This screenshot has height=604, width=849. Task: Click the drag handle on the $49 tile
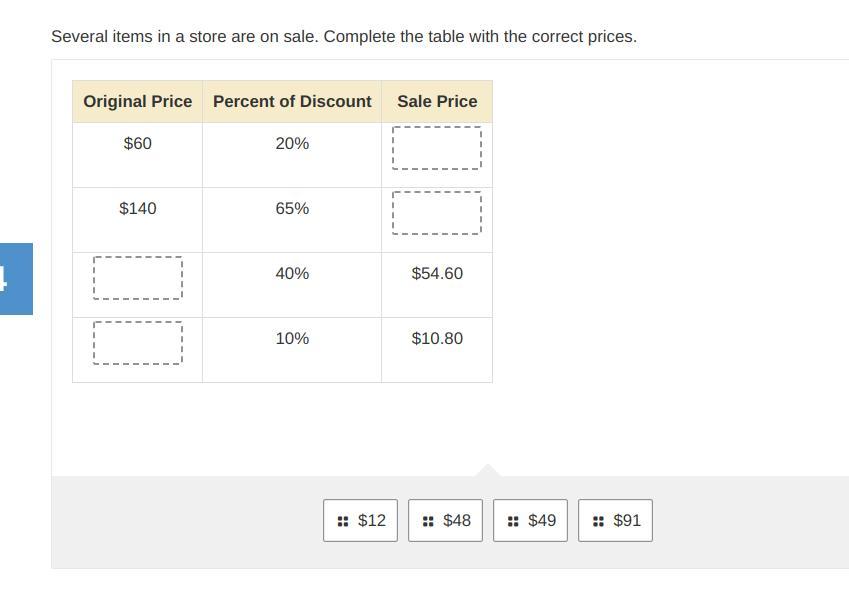coord(513,521)
